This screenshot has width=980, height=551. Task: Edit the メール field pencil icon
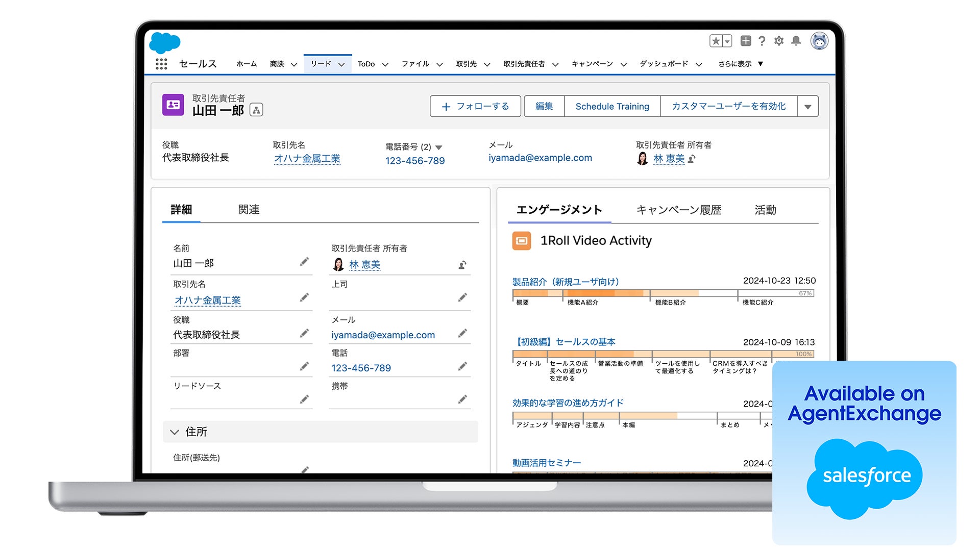[462, 333]
